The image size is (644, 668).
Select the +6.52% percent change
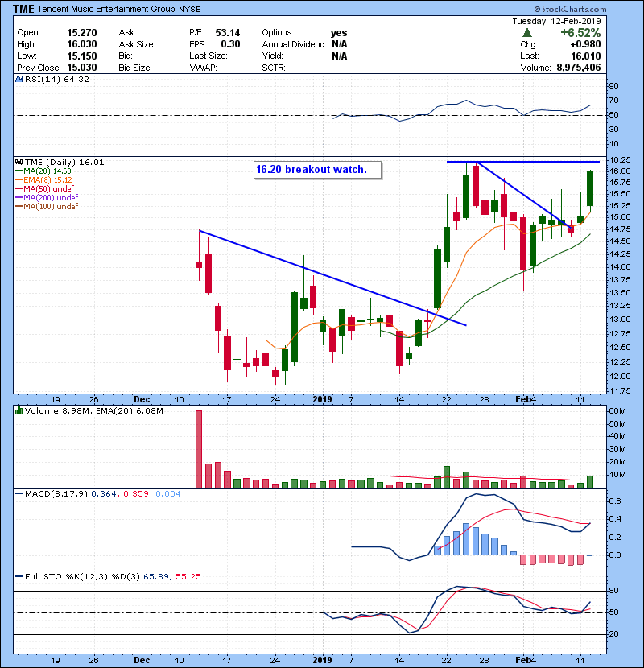pyautogui.click(x=580, y=33)
